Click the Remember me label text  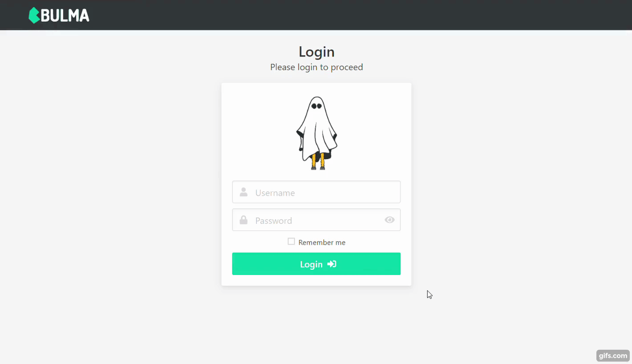pyautogui.click(x=322, y=243)
